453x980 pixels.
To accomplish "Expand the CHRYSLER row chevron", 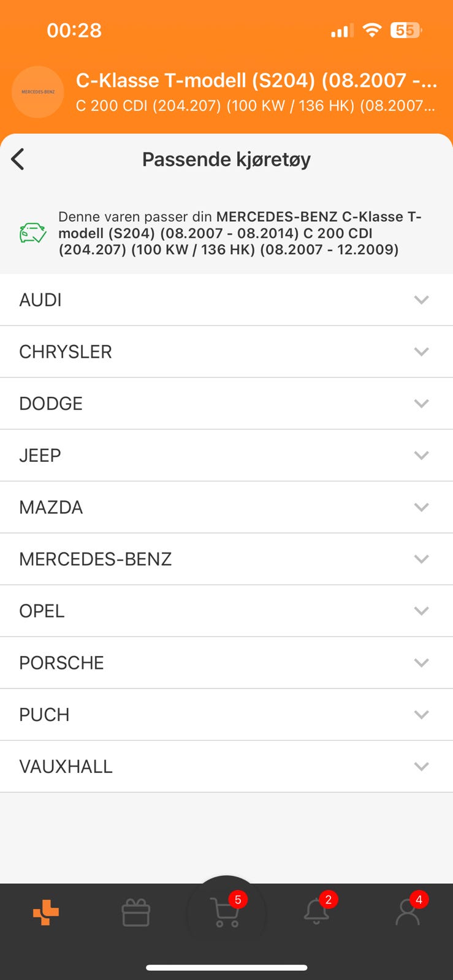I will 421,352.
